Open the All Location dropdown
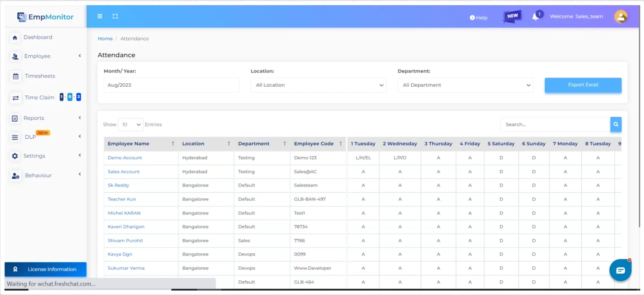Screen dimensions: 644x295 tap(318, 85)
